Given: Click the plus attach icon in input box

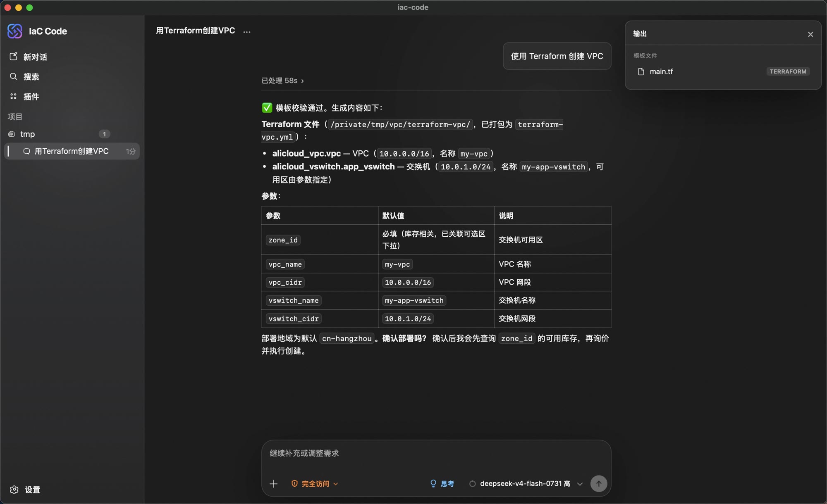Looking at the screenshot, I should [273, 484].
